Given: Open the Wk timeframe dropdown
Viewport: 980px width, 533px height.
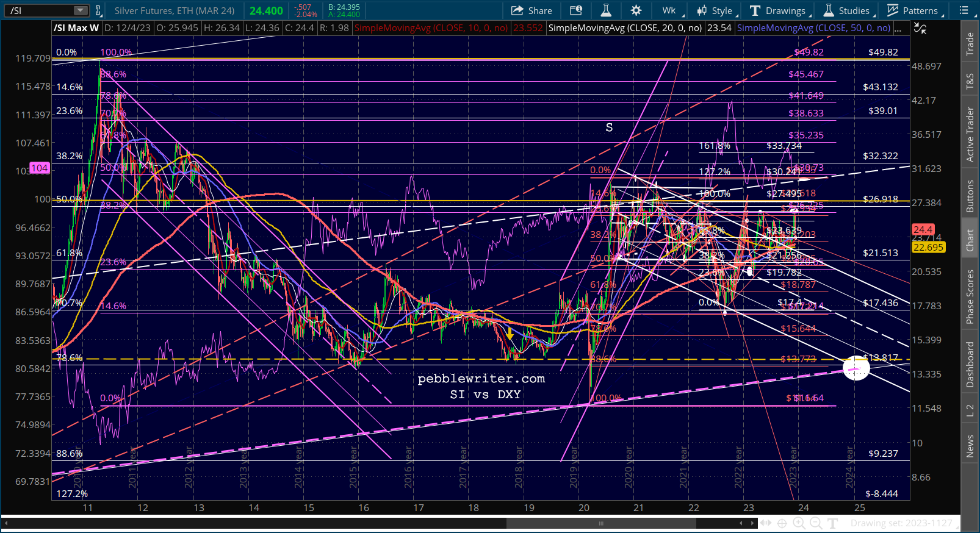Looking at the screenshot, I should click(x=671, y=10).
